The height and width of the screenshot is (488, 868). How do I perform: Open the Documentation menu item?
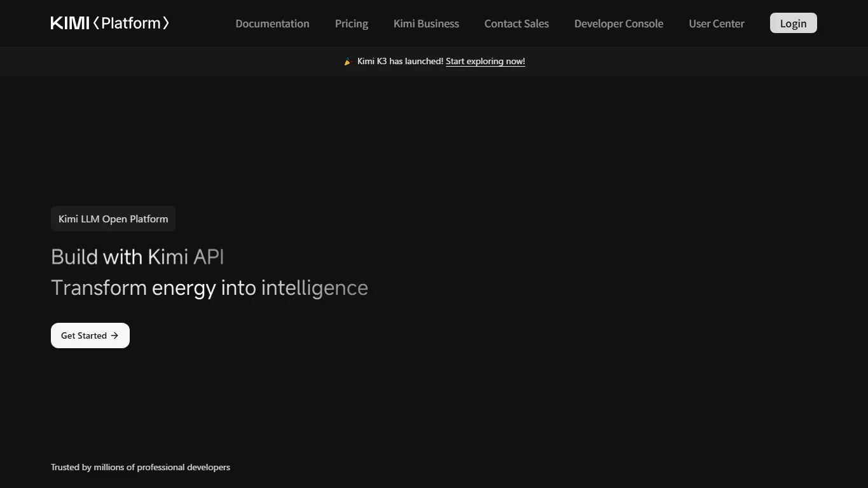[x=272, y=24]
